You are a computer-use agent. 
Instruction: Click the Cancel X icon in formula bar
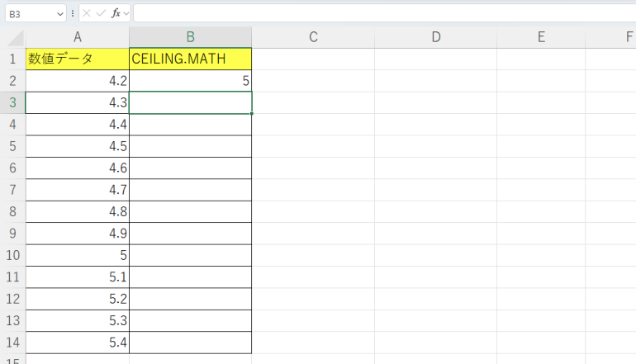(87, 14)
